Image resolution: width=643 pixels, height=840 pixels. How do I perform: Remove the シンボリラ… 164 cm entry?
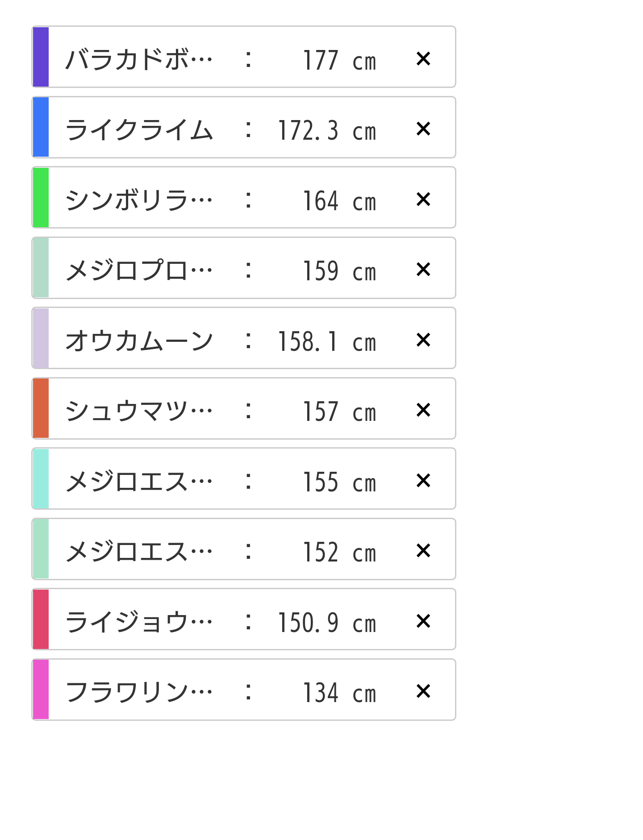coord(423,199)
